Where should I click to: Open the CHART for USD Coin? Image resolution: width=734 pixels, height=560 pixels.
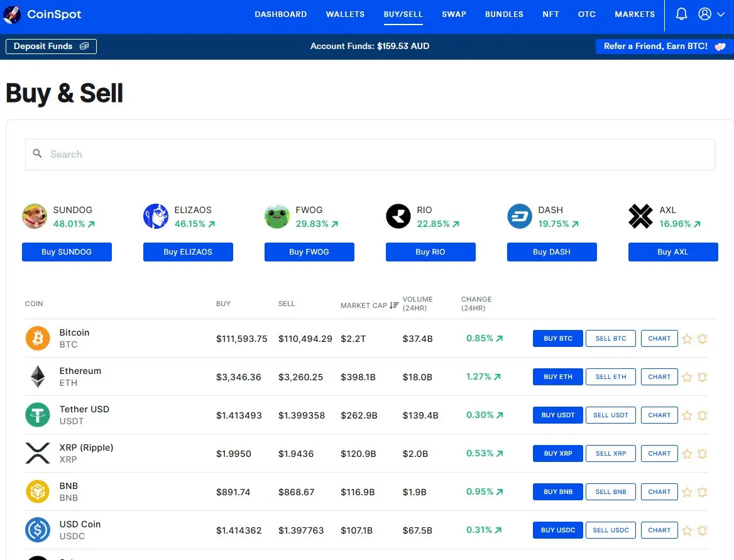659,530
